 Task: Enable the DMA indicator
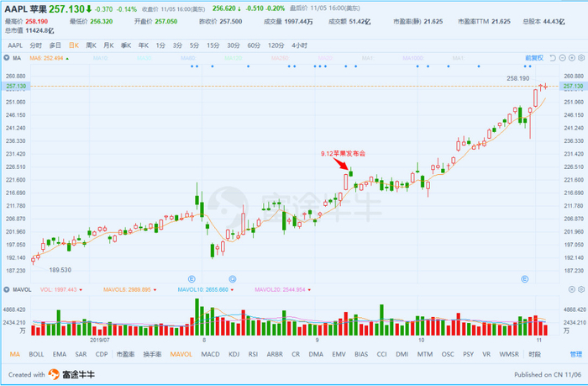coord(316,354)
